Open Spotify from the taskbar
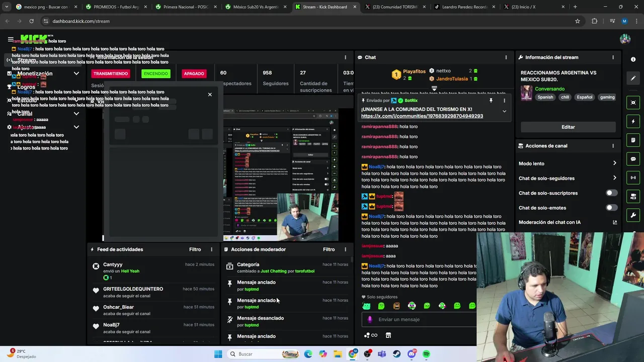 point(427,354)
